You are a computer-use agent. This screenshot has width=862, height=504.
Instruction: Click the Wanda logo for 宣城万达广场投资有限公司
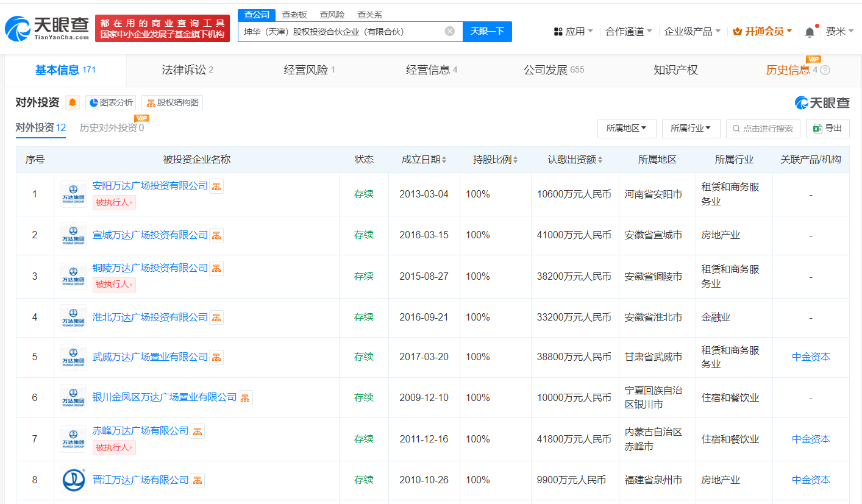(x=73, y=235)
